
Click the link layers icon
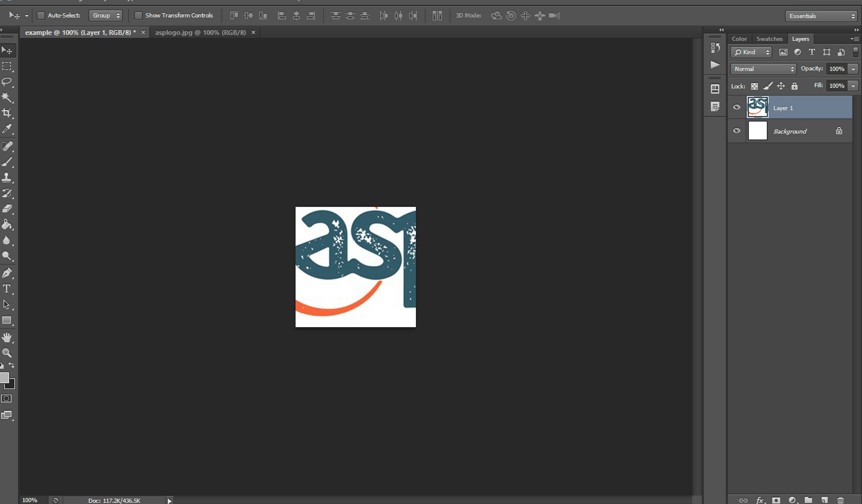(x=743, y=500)
